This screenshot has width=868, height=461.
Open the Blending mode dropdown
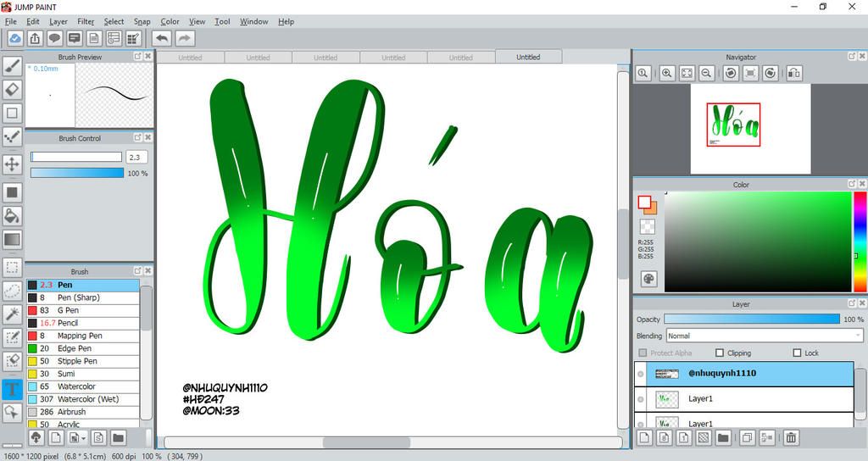coord(765,336)
